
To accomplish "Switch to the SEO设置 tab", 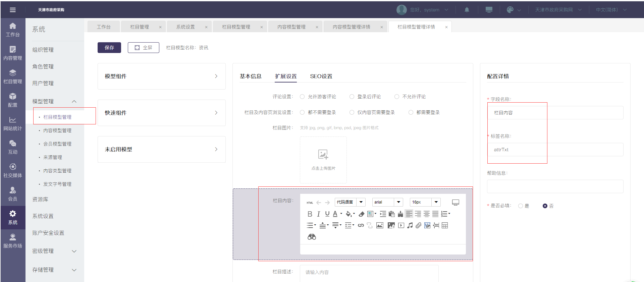I will (x=321, y=76).
